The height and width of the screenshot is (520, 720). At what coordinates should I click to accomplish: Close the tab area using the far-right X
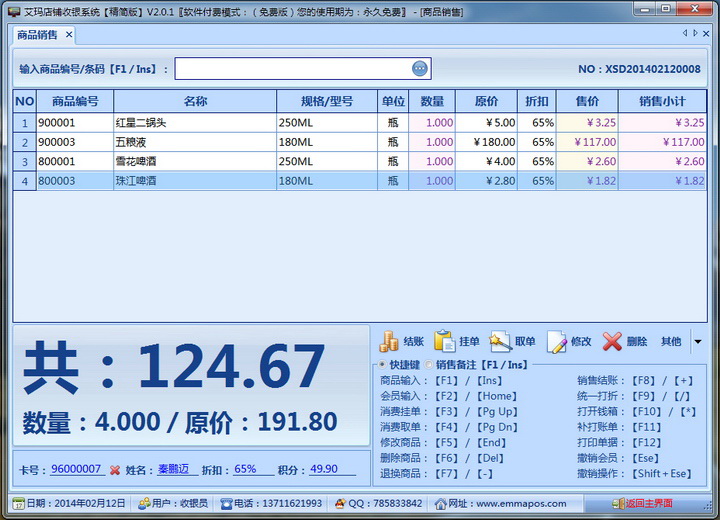click(x=706, y=34)
